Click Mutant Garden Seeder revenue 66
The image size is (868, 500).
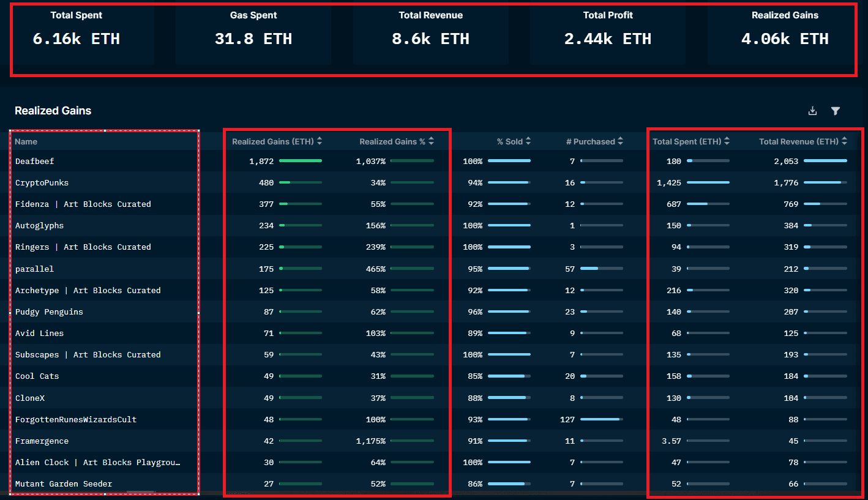[x=793, y=484]
